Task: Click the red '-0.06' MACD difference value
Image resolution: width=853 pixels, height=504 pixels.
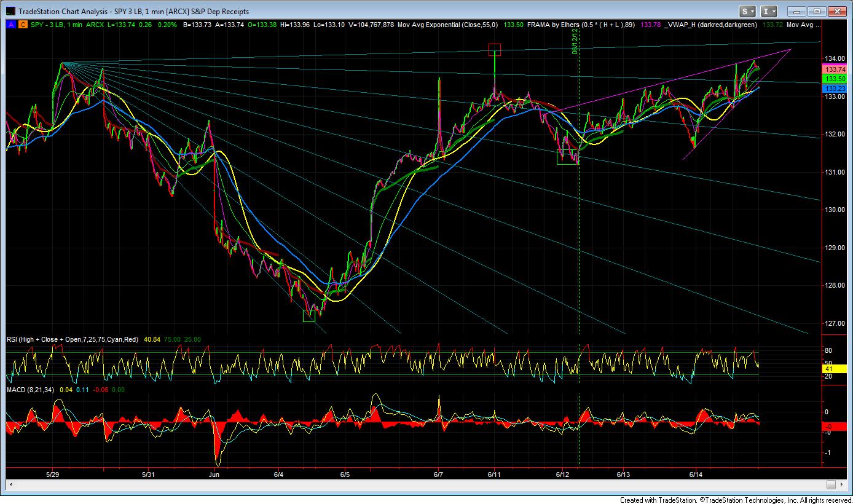Action: [101, 390]
